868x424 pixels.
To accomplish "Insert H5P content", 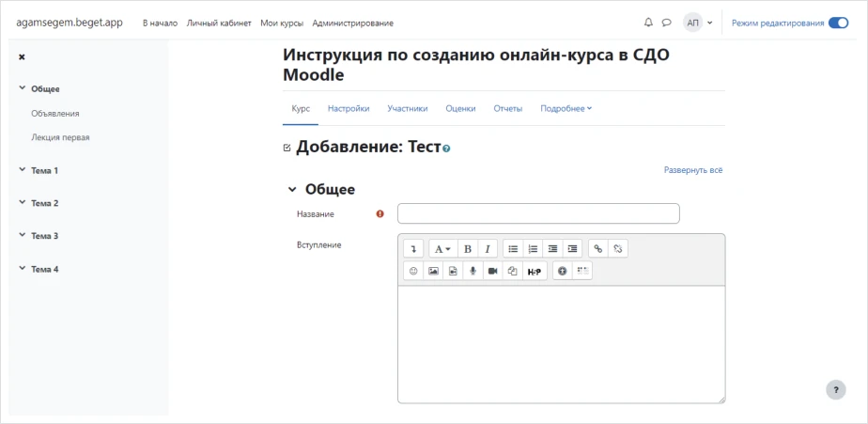I will (535, 271).
